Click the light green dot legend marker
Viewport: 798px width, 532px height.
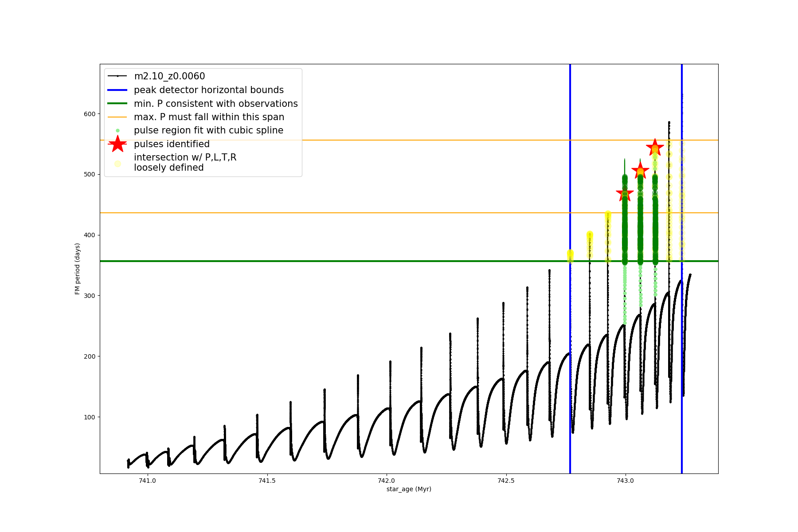pos(117,130)
